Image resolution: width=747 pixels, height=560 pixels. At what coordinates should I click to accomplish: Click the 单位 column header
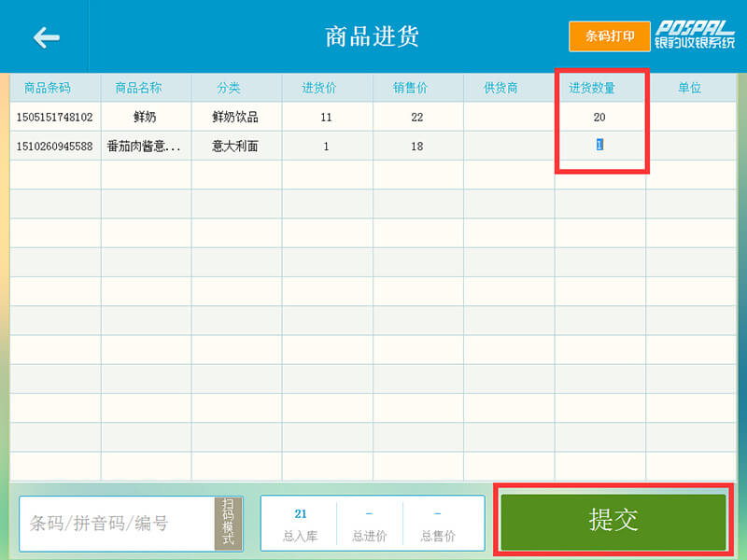[x=690, y=88]
